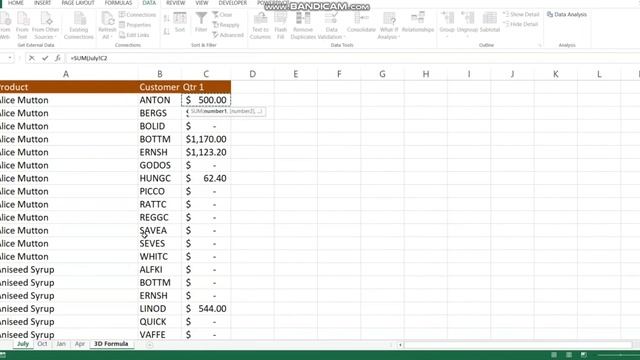Select the Jan sheet tab
This screenshot has width=640, height=360.
[61, 344]
